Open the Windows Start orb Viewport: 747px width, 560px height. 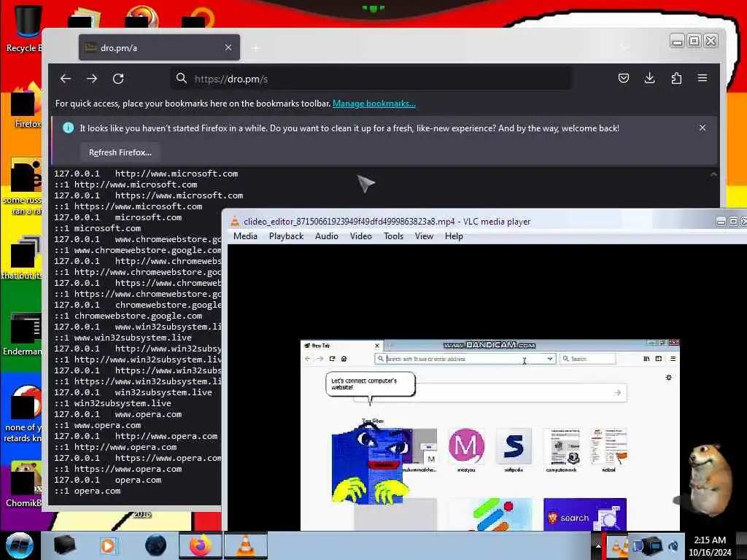click(x=20, y=545)
